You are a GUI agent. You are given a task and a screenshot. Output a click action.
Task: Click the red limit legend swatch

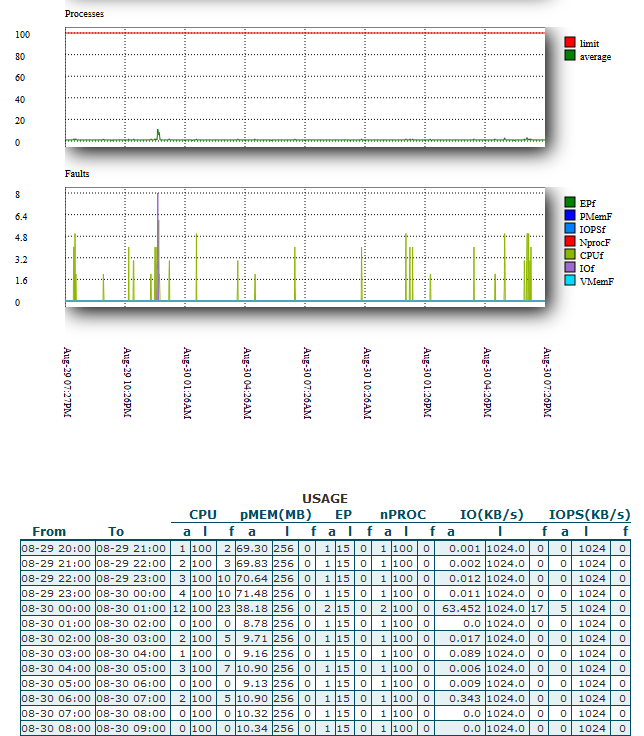pyautogui.click(x=570, y=43)
